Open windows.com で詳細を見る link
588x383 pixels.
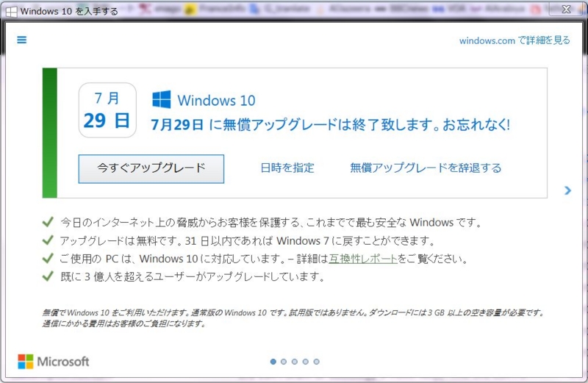[x=514, y=40]
